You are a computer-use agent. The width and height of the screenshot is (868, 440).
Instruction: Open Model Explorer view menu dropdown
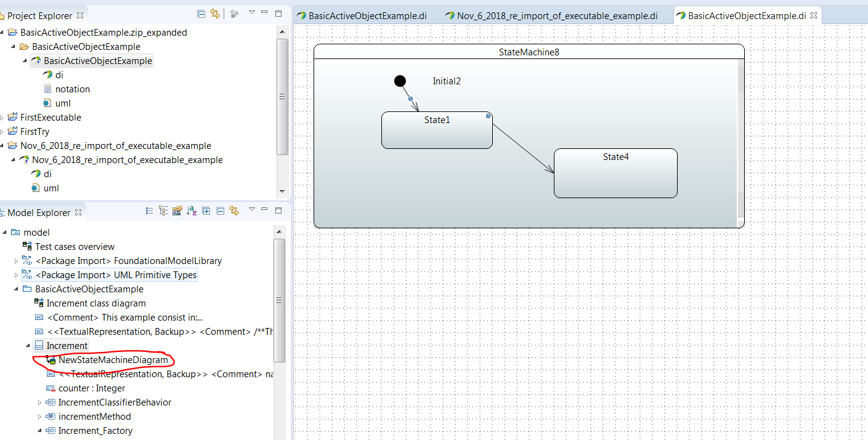(251, 209)
